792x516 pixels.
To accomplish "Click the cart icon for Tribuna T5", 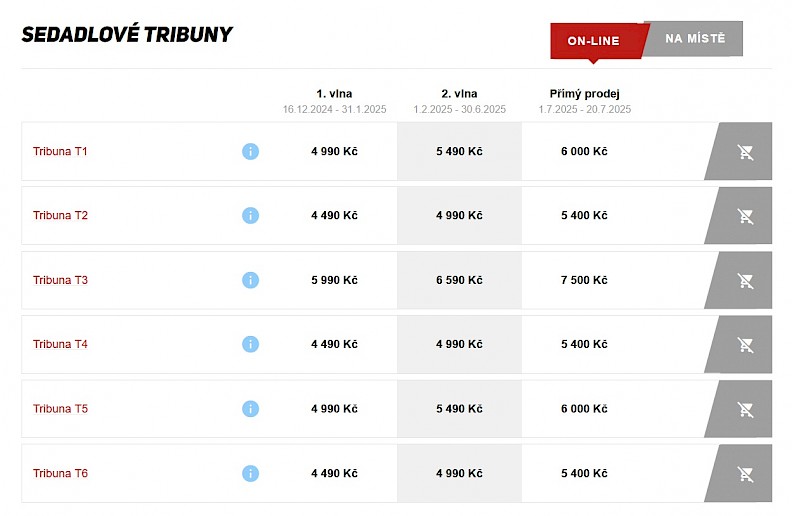I will [745, 409].
